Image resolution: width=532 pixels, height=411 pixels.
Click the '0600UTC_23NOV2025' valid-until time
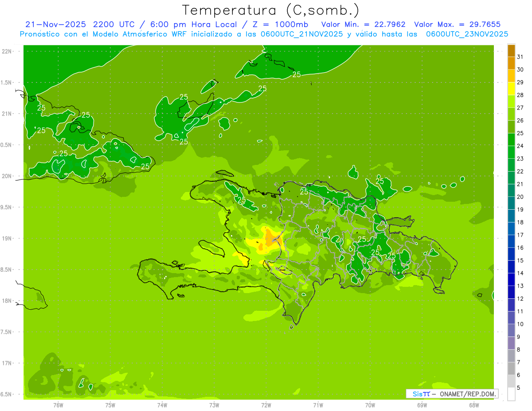(x=466, y=34)
